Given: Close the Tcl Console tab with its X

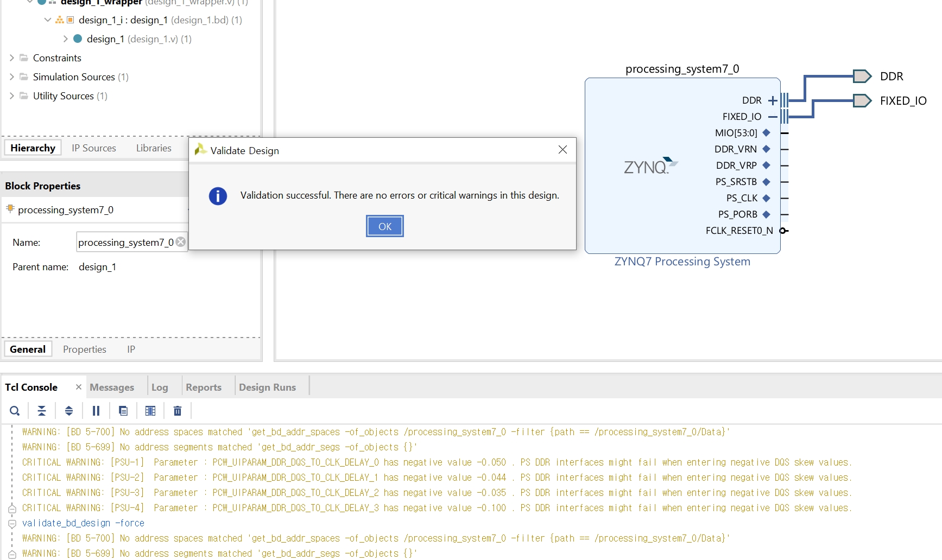Looking at the screenshot, I should pyautogui.click(x=79, y=387).
